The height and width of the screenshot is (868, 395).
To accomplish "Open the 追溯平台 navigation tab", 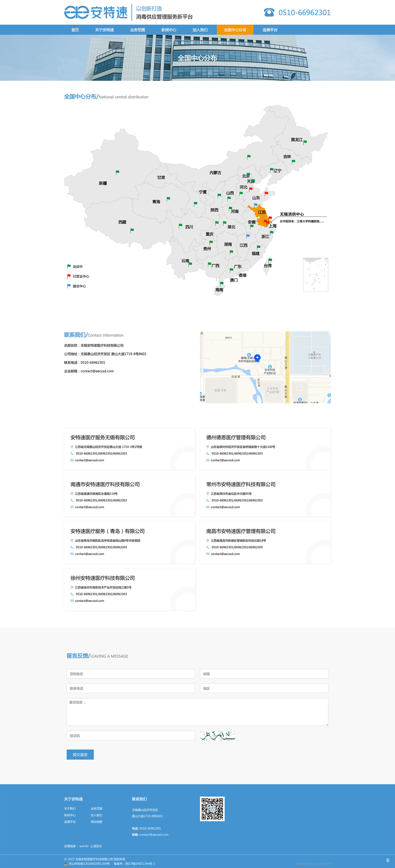I will click(270, 30).
